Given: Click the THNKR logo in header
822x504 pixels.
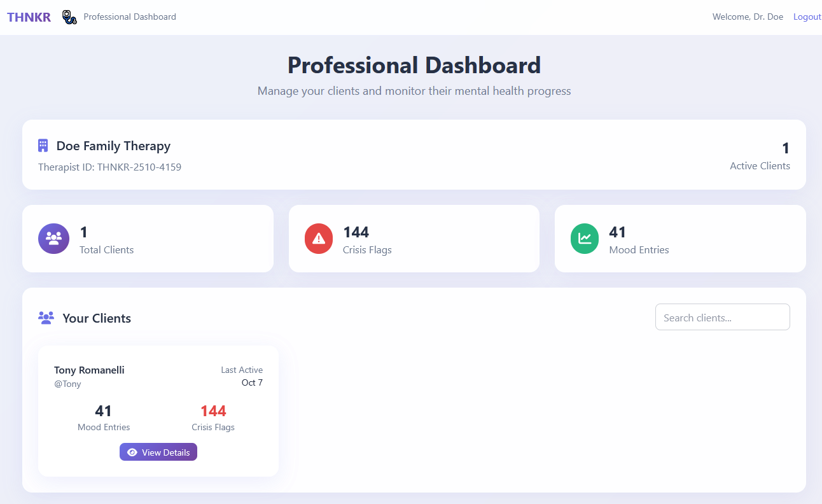Looking at the screenshot, I should click(x=29, y=17).
